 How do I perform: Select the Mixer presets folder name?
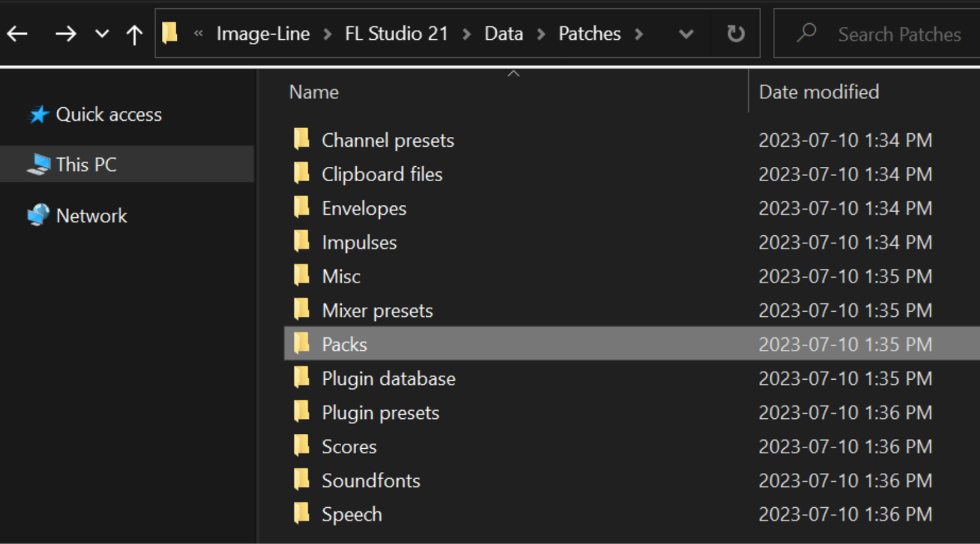click(377, 311)
